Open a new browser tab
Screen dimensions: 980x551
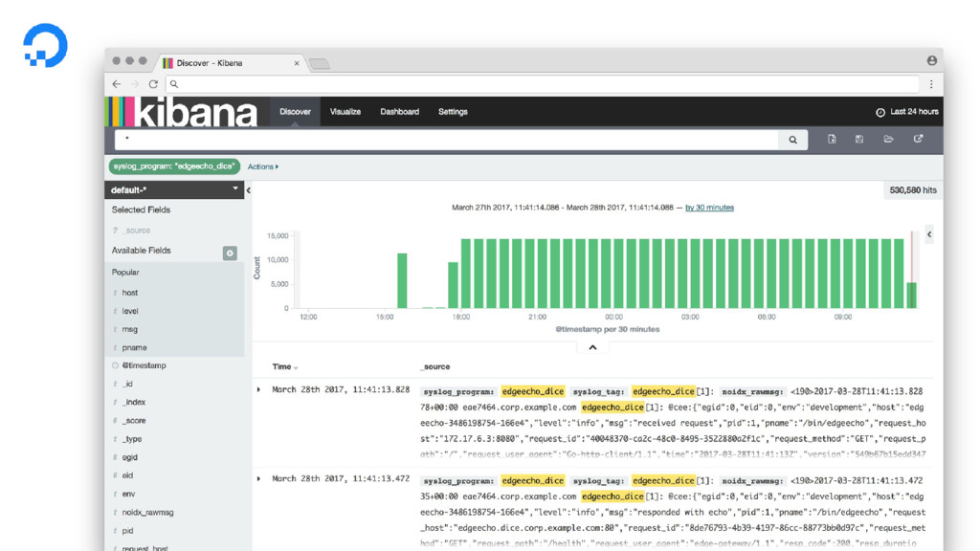tap(320, 64)
